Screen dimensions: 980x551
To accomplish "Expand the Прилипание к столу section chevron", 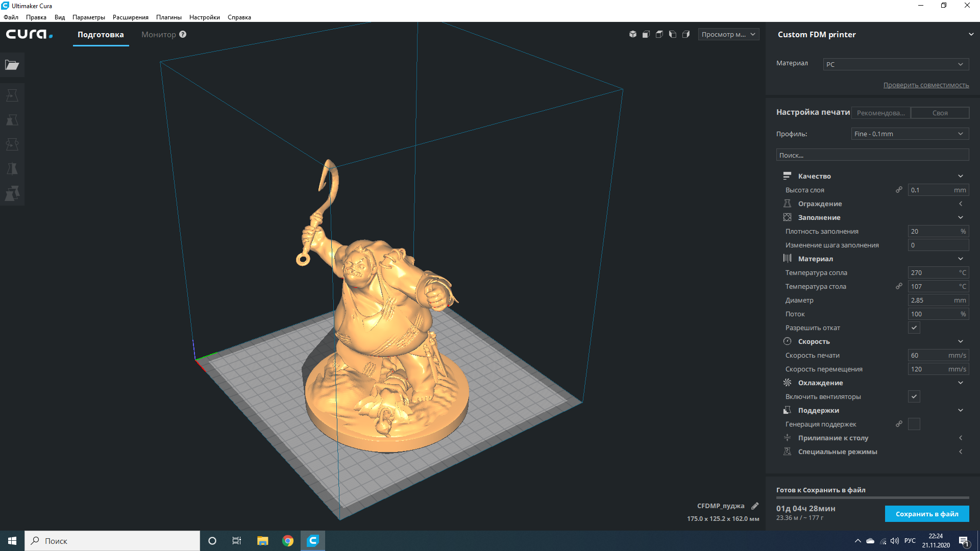I will (961, 438).
